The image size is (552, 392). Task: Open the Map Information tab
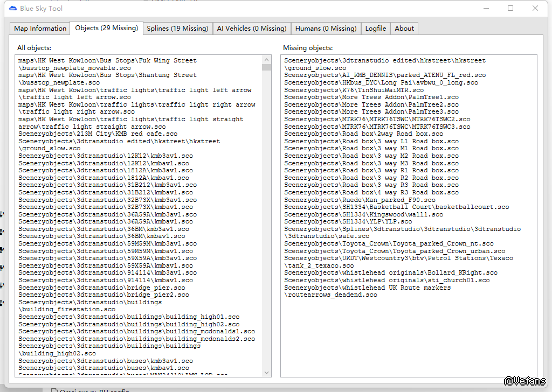point(40,29)
